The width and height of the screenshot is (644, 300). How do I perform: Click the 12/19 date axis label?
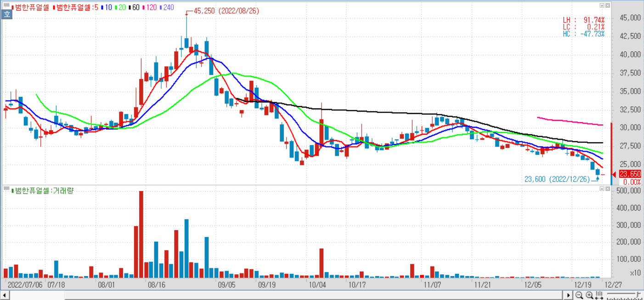[583, 285]
